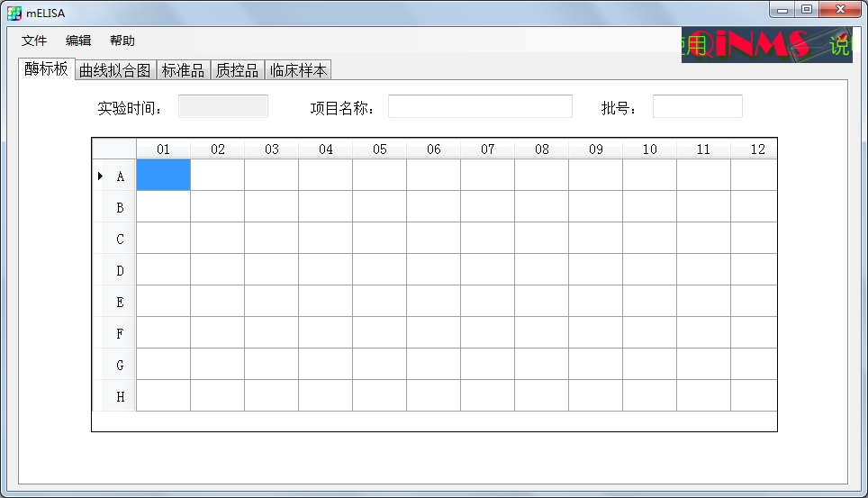Minimize the mELISA window
Viewport: 868px width, 498px height.
(x=782, y=9)
